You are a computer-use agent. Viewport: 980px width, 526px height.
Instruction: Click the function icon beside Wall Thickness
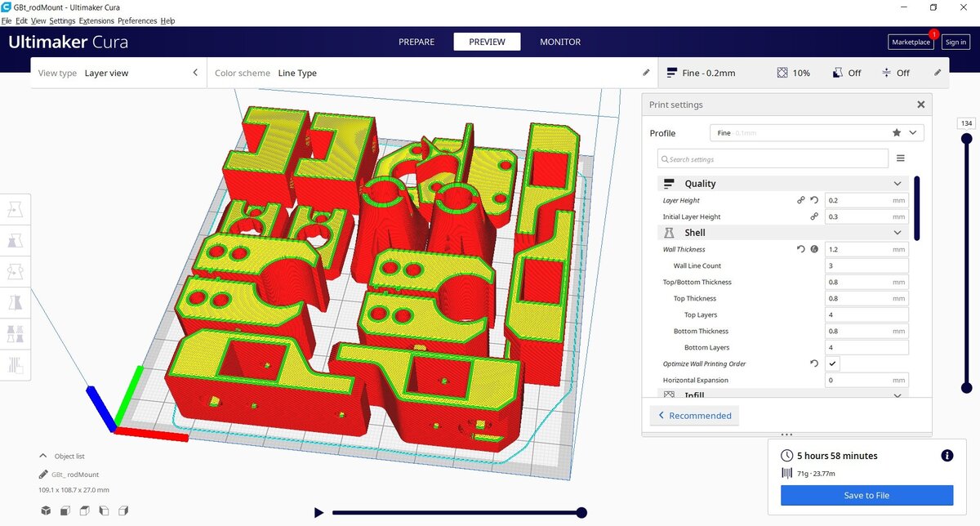[x=814, y=249]
